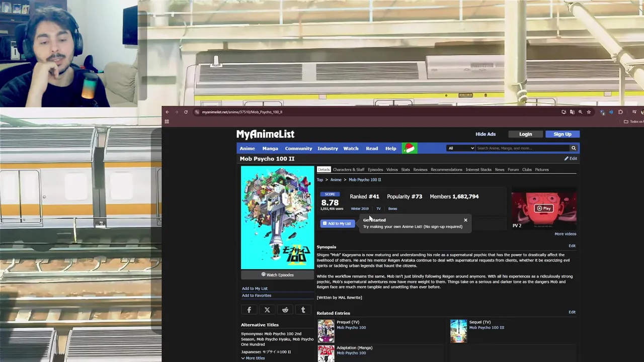Open the Community menu
Screen dimensions: 644x362
(x=298, y=148)
